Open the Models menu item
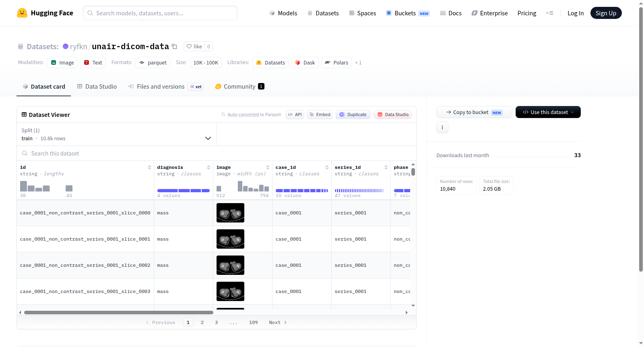The image size is (644, 347). [x=283, y=13]
